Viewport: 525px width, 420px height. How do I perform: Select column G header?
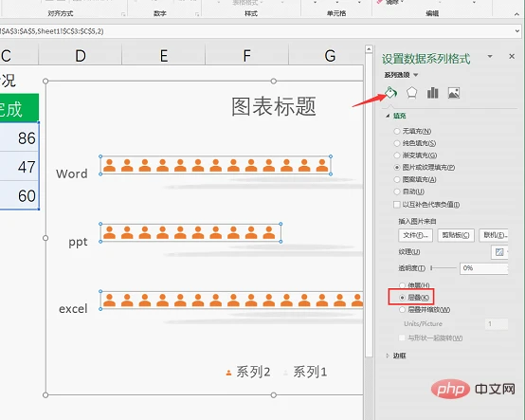tap(326, 56)
